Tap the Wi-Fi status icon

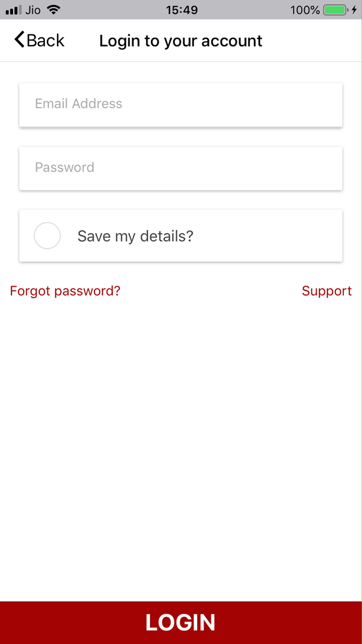pos(54,10)
